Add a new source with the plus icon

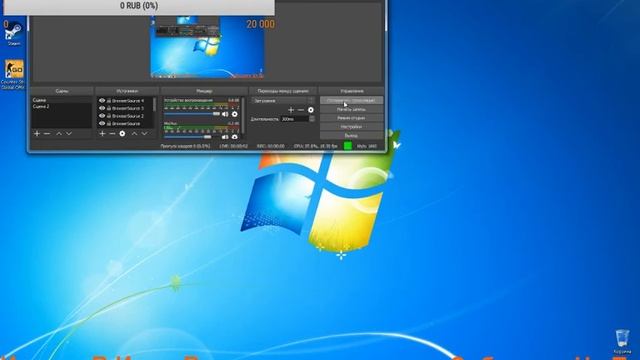[x=102, y=133]
